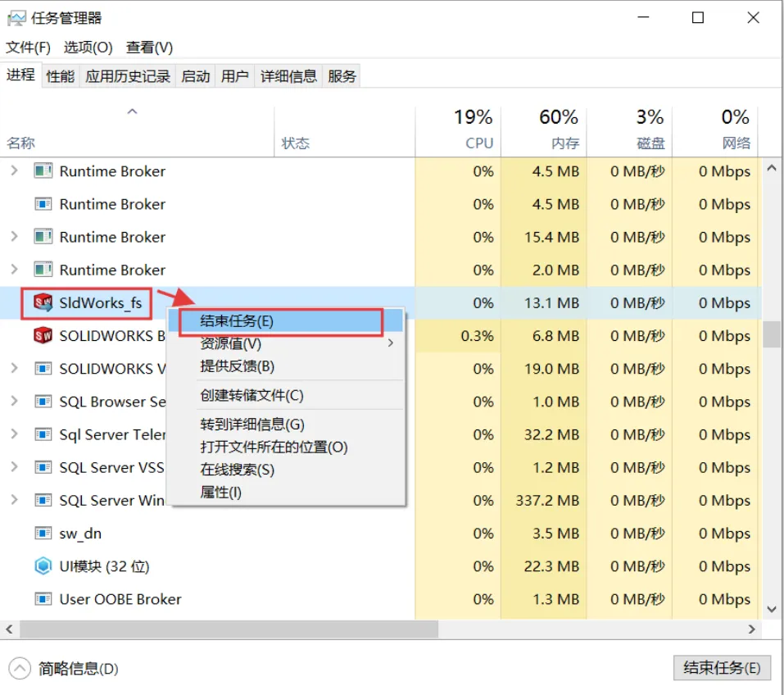This screenshot has height=695, width=784.
Task: Click the 19.0 MB memory cell
Action: (x=543, y=369)
